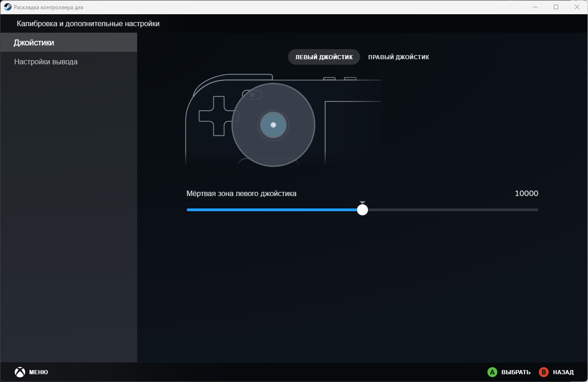Click the Xbox logo icon next to МЕНЮ
Image resolution: width=588 pixels, height=382 pixels.
20,372
